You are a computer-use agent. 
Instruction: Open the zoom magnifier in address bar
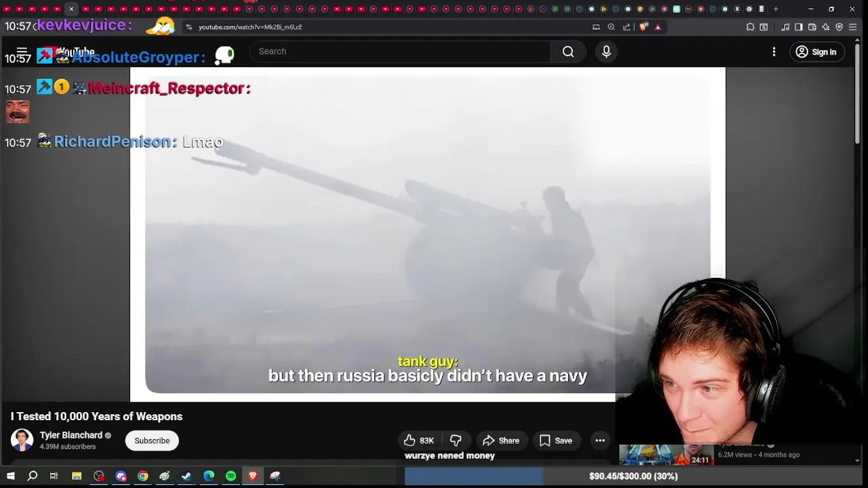coord(611,27)
